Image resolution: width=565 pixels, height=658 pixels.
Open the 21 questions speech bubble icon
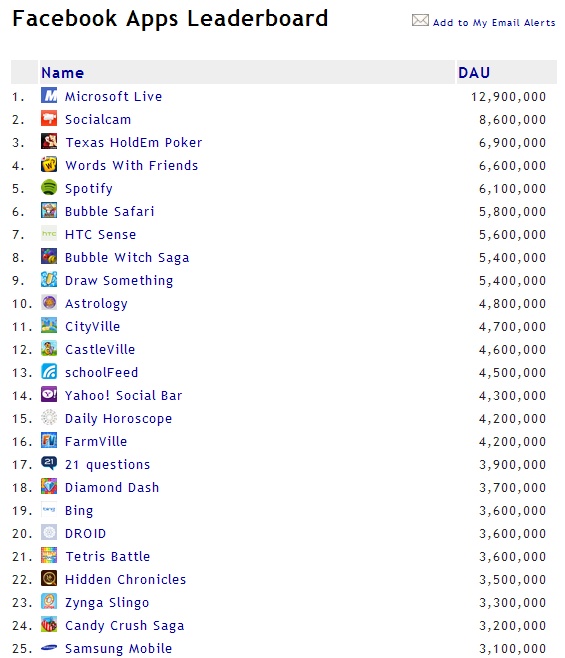pyautogui.click(x=49, y=464)
